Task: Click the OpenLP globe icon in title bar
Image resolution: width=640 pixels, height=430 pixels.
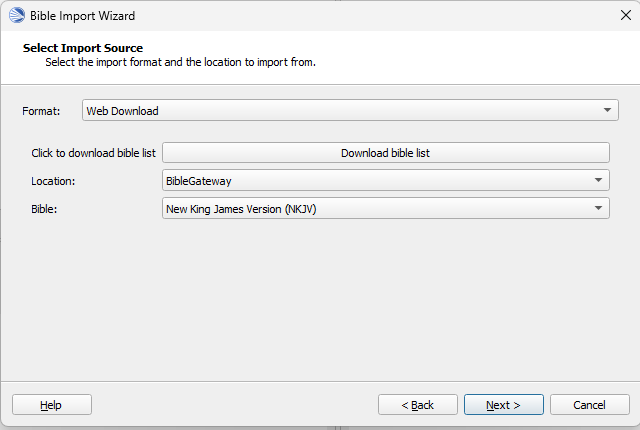Action: pos(17,16)
